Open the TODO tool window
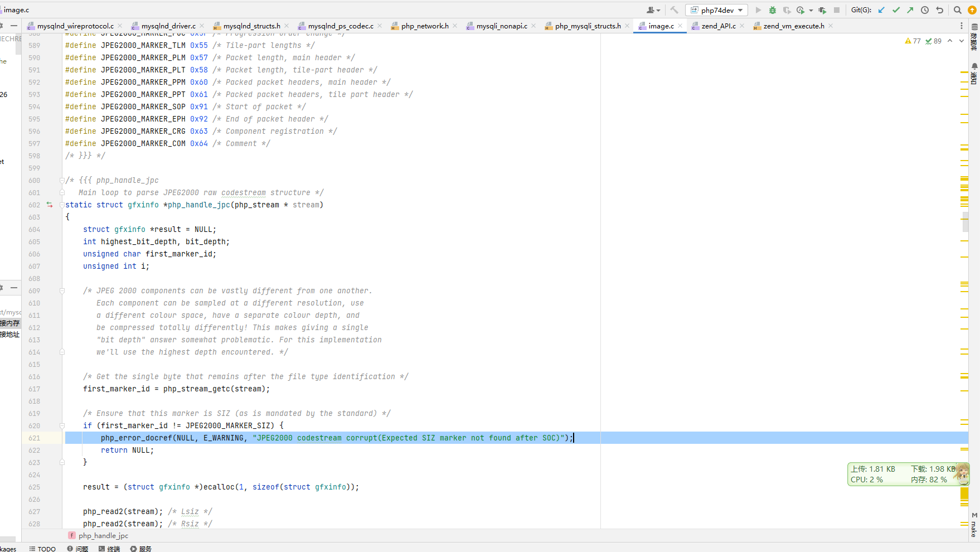Viewport: 980px width, 552px height. click(x=42, y=549)
